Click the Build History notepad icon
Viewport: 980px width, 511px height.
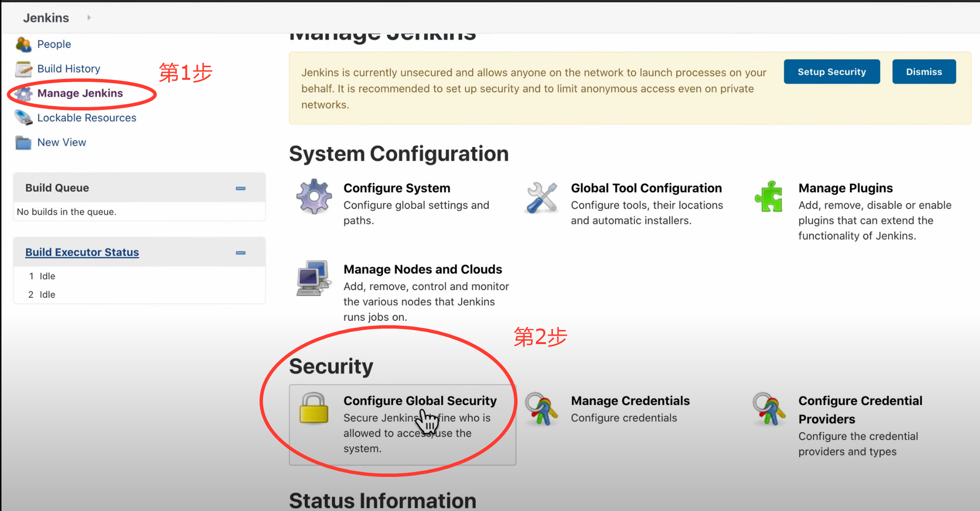click(x=23, y=69)
